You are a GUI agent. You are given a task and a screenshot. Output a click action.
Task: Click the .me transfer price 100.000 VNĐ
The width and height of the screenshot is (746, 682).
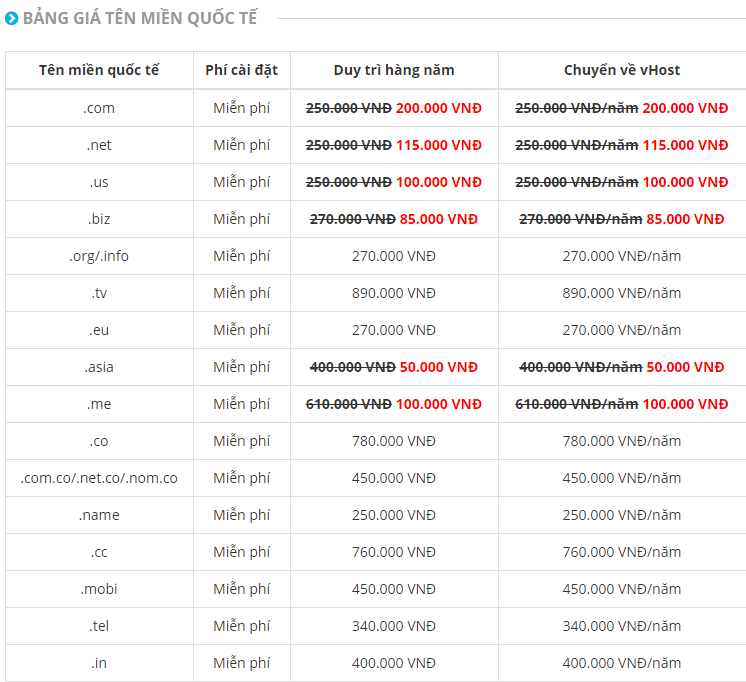pos(685,404)
